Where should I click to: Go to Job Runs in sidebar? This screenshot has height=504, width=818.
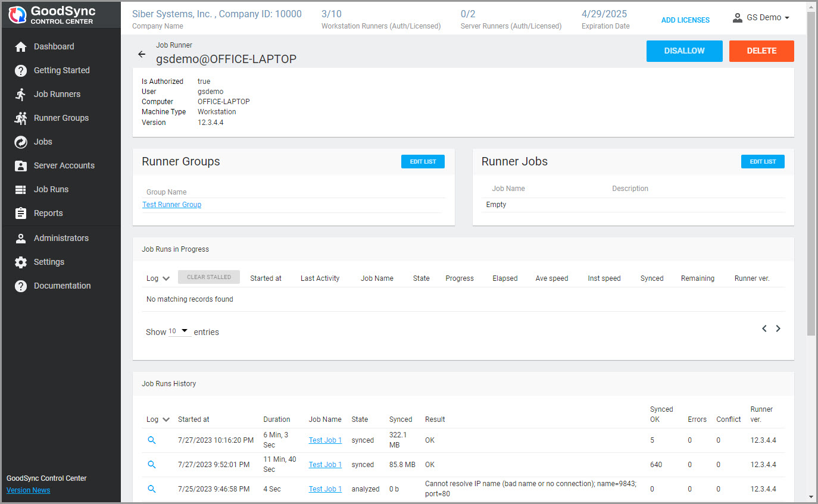click(x=51, y=189)
